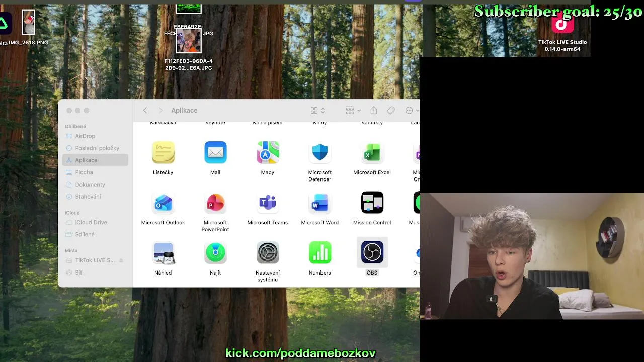This screenshot has width=644, height=362.
Task: Open the grouping options dropdown
Action: click(353, 110)
